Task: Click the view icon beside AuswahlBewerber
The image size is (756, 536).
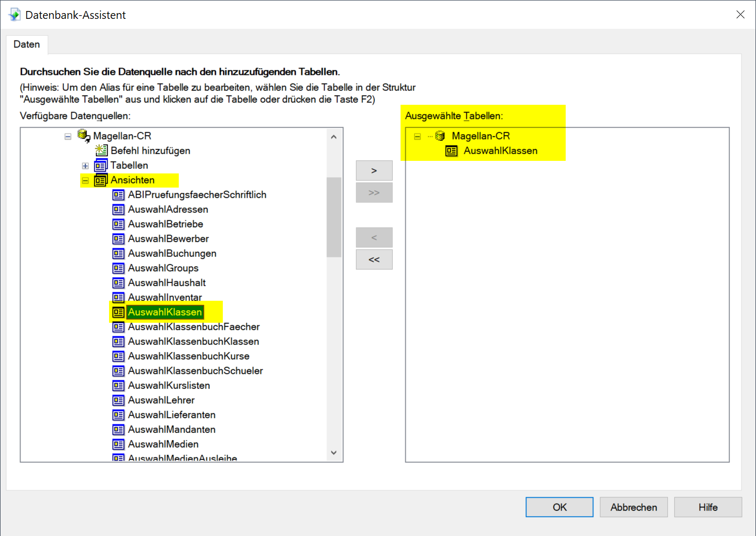Action: coord(118,239)
